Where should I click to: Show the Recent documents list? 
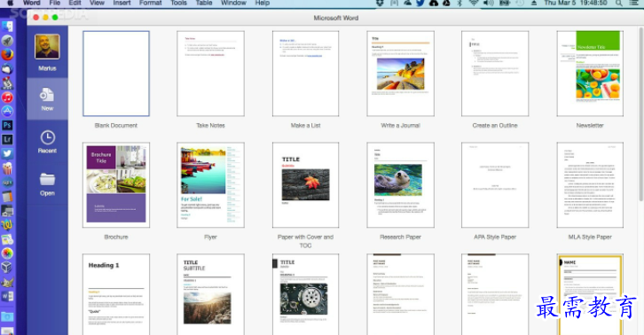(x=47, y=142)
